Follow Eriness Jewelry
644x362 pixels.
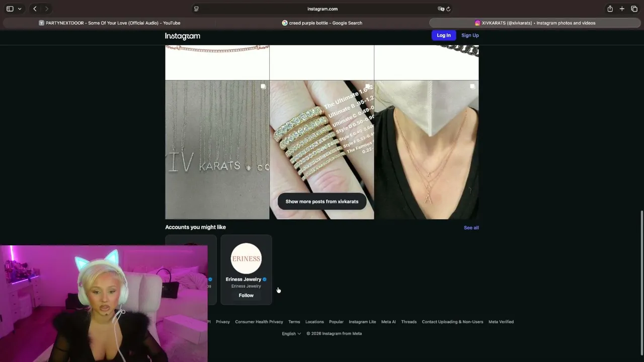point(246,295)
